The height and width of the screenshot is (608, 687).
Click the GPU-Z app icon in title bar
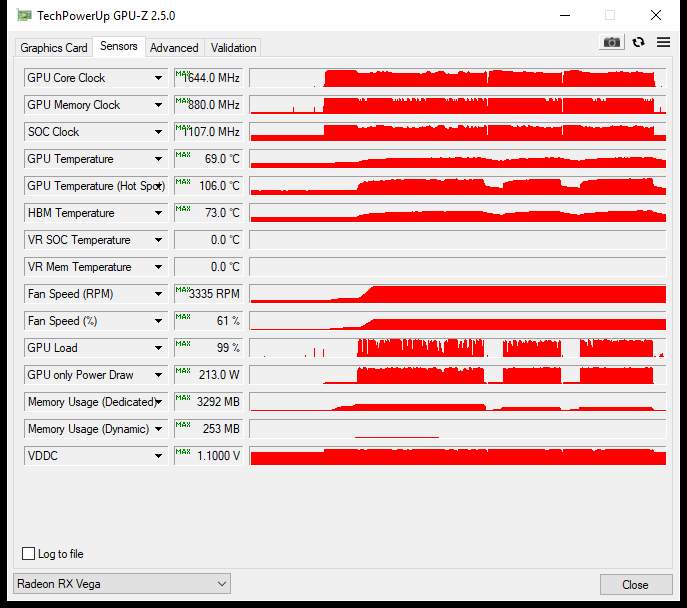[x=24, y=16]
